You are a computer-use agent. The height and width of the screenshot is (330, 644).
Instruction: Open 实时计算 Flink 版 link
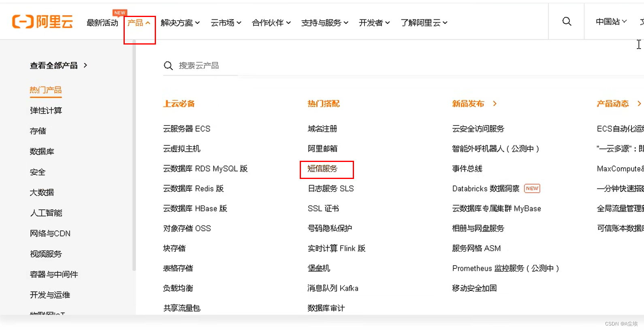click(x=337, y=248)
